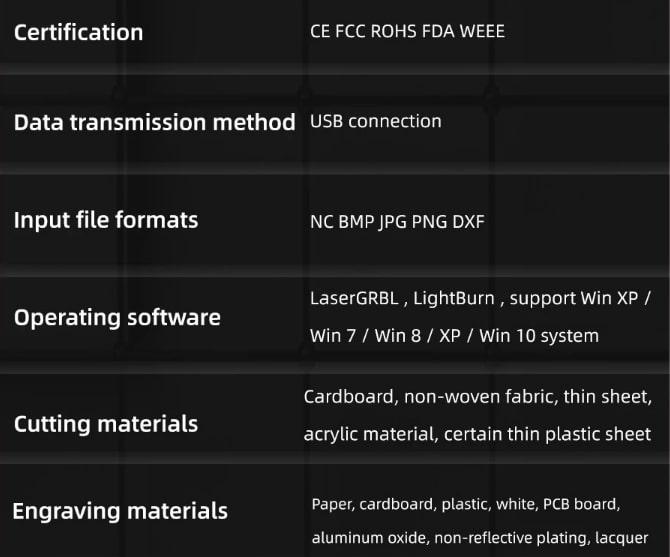Select the Engraving materials label
This screenshot has width=670, height=557.
[120, 511]
